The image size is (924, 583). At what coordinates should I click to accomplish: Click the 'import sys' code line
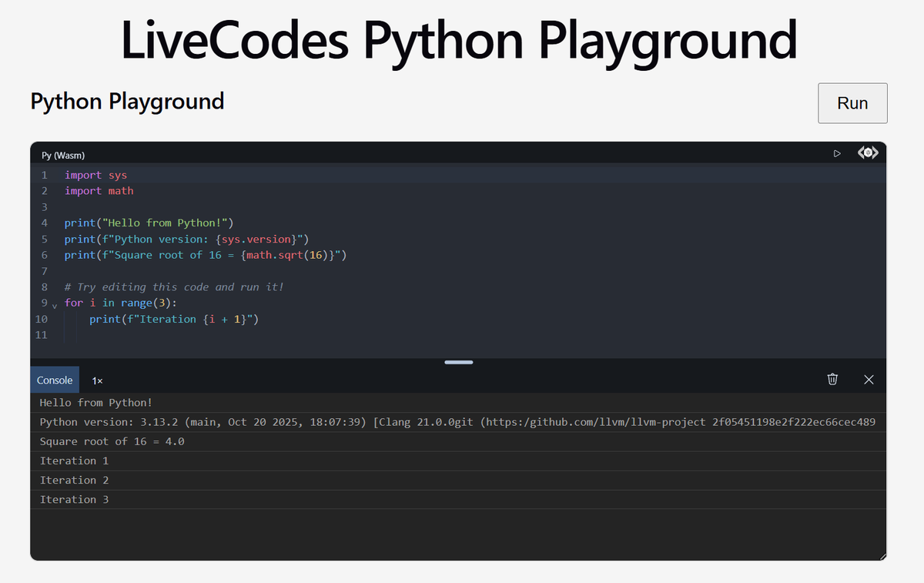[95, 175]
